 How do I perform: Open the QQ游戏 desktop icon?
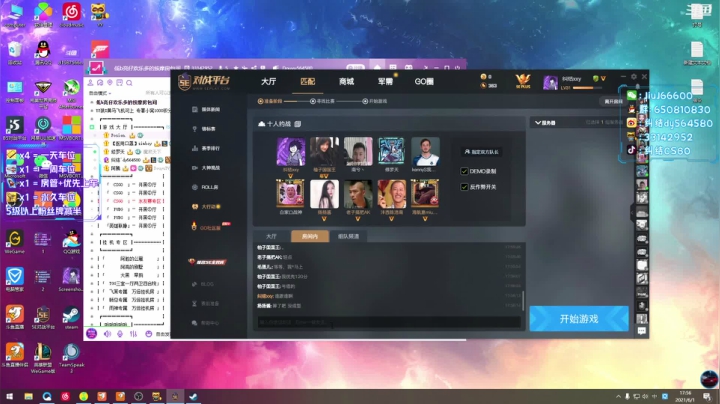(x=71, y=242)
